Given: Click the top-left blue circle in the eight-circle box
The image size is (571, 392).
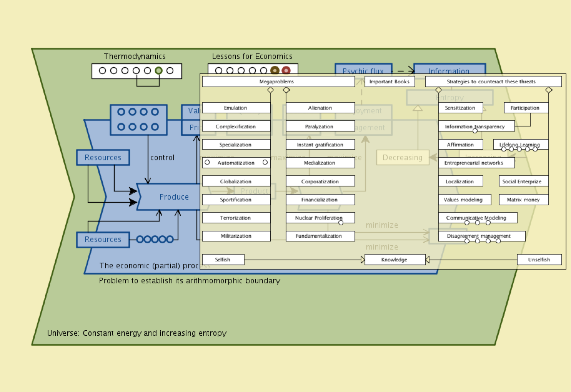Looking at the screenshot, I should click(x=121, y=112).
